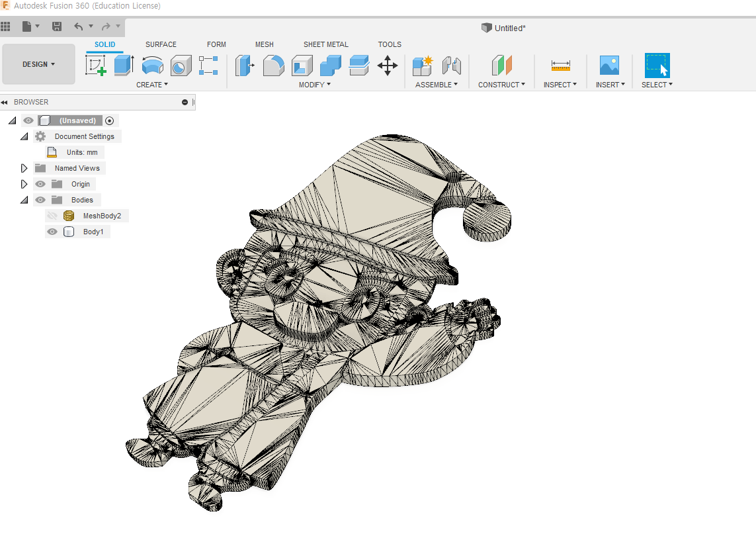Select Body1 in the browser

[x=93, y=232]
